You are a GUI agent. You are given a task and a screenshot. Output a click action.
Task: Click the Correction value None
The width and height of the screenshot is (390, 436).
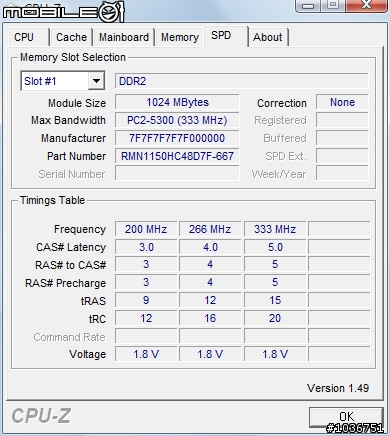coord(342,102)
